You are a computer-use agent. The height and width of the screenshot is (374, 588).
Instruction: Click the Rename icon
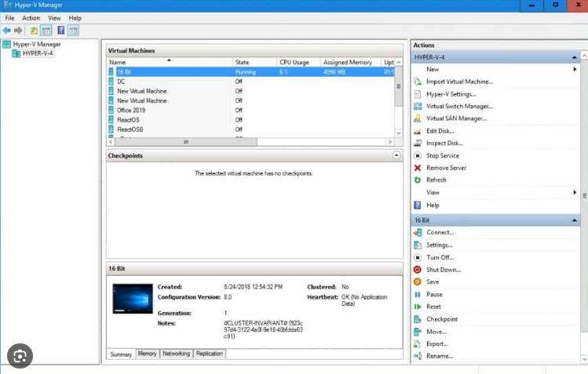[x=418, y=356]
